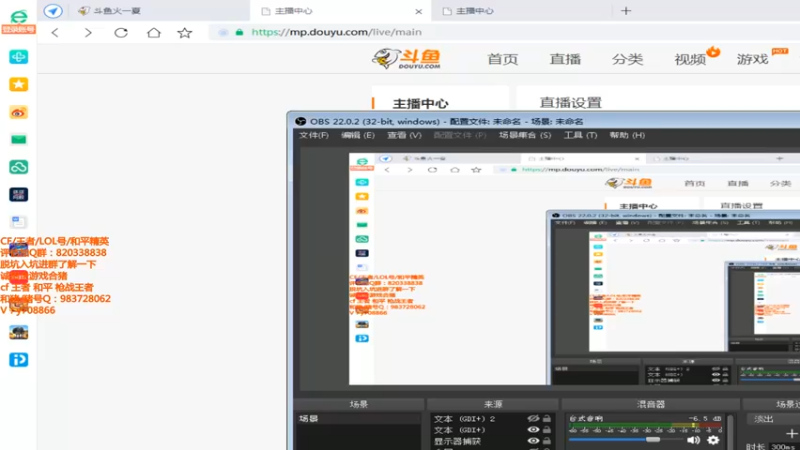
Task: Click the 来源 panel header
Action: pos(492,404)
